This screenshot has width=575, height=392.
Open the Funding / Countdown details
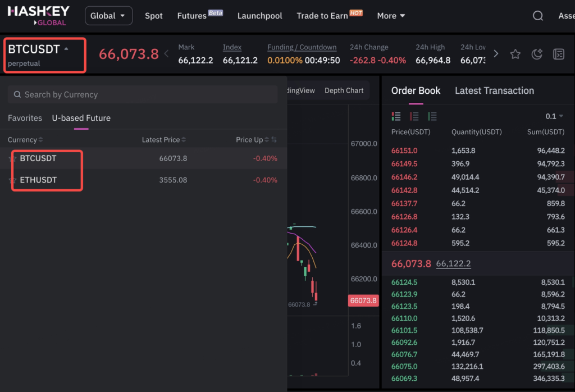click(302, 47)
